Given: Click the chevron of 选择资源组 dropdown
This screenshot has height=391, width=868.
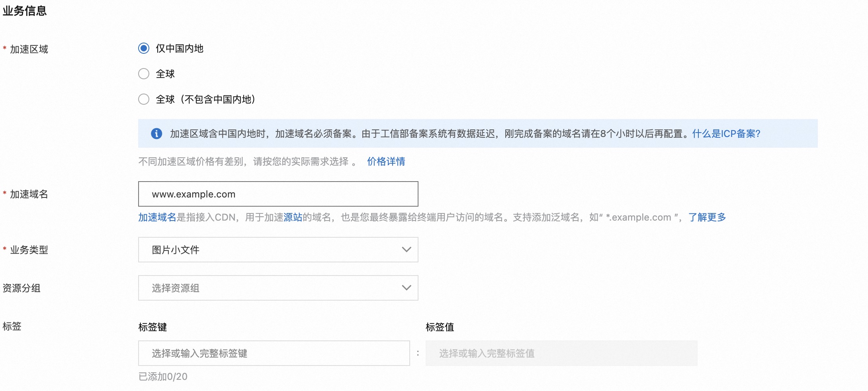Looking at the screenshot, I should tap(406, 288).
